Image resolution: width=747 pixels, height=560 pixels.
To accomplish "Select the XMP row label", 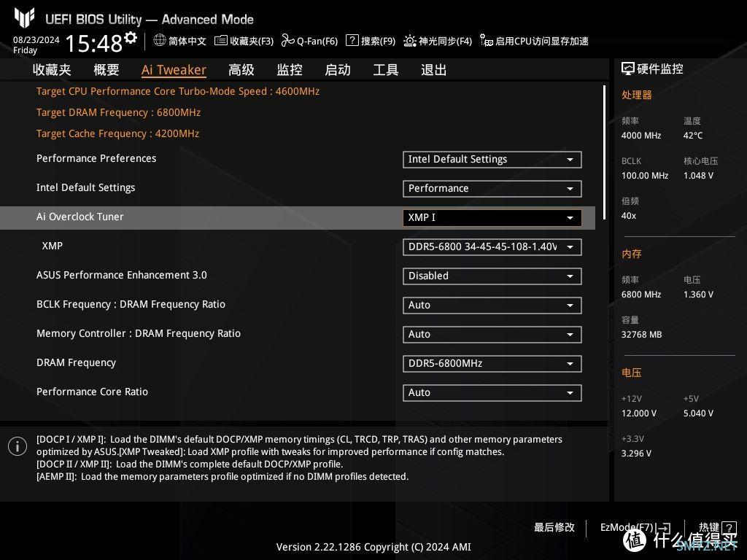I will point(53,246).
